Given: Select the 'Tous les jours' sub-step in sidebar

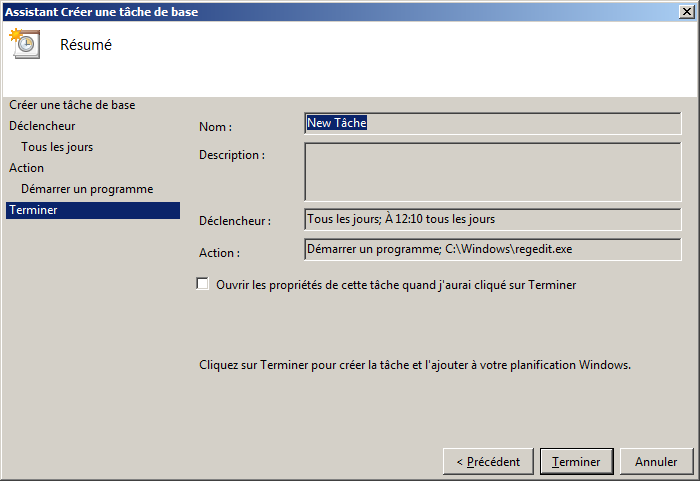Looking at the screenshot, I should pyautogui.click(x=57, y=147).
